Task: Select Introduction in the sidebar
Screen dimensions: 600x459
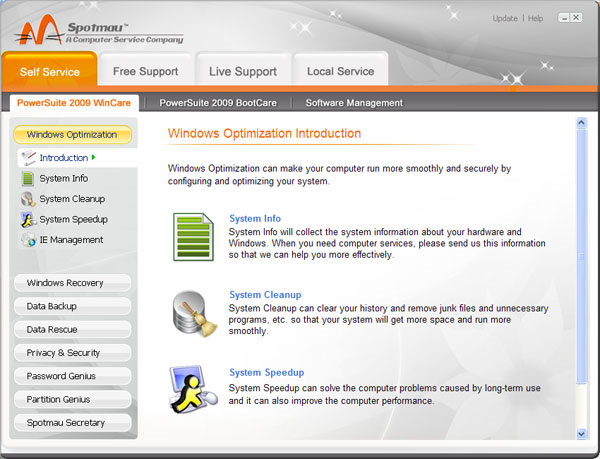Action: pos(77,158)
